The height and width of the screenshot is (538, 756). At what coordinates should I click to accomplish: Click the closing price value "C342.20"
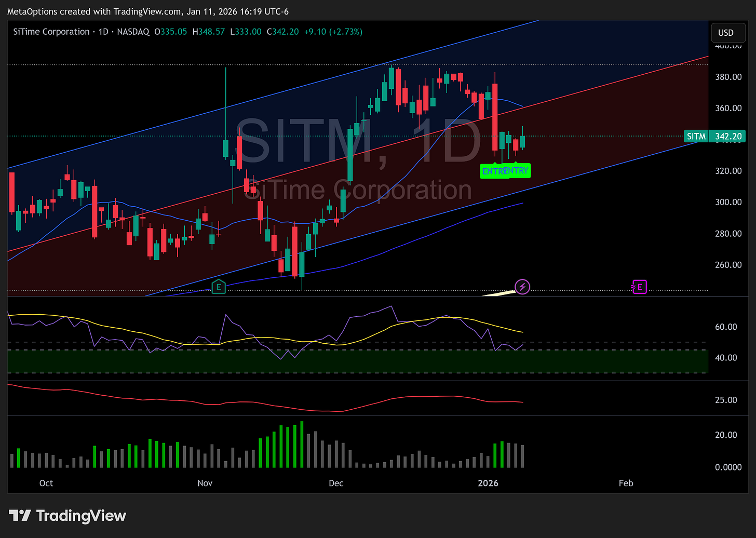(x=282, y=32)
